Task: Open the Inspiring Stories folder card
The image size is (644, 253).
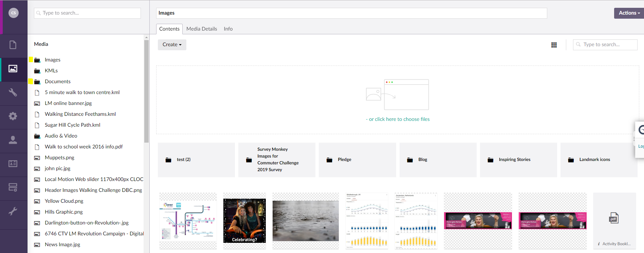Action: (x=518, y=160)
